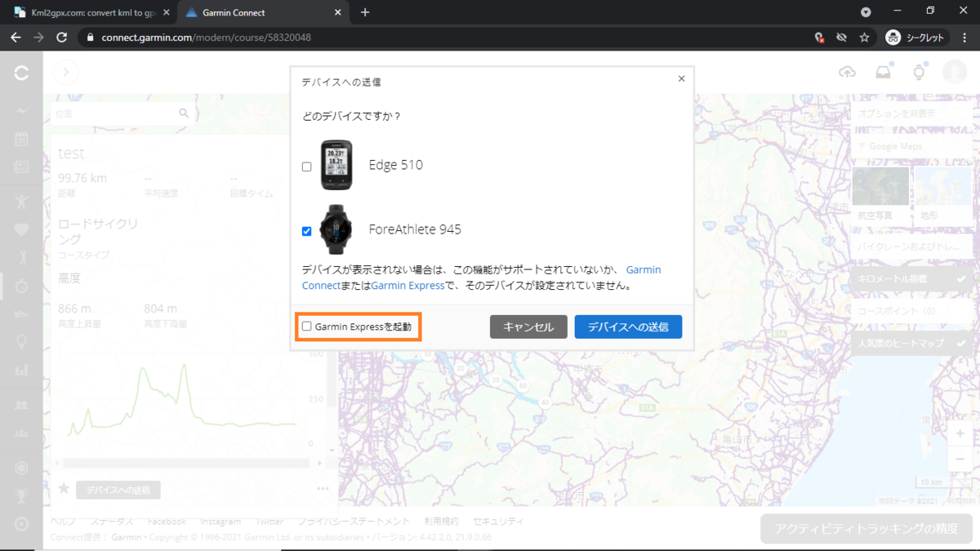980x551 pixels.
Task: Open the calendar icon in sidebar
Action: [x=22, y=139]
